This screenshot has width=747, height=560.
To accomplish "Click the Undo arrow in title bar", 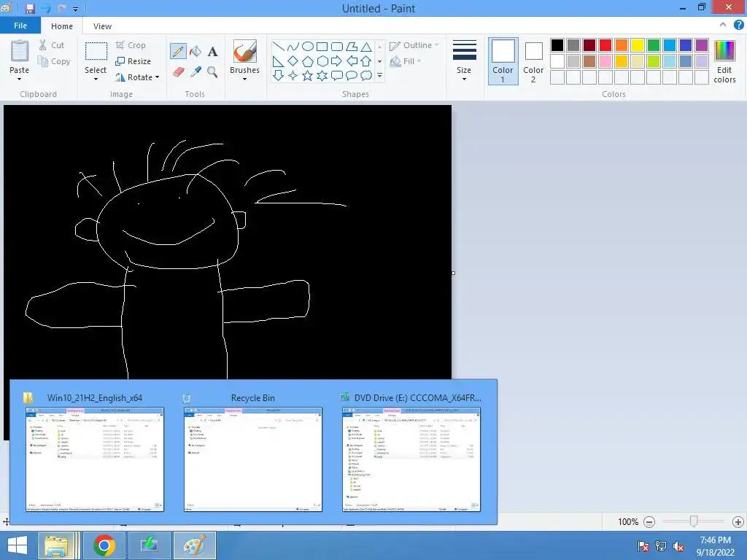I will pos(46,8).
